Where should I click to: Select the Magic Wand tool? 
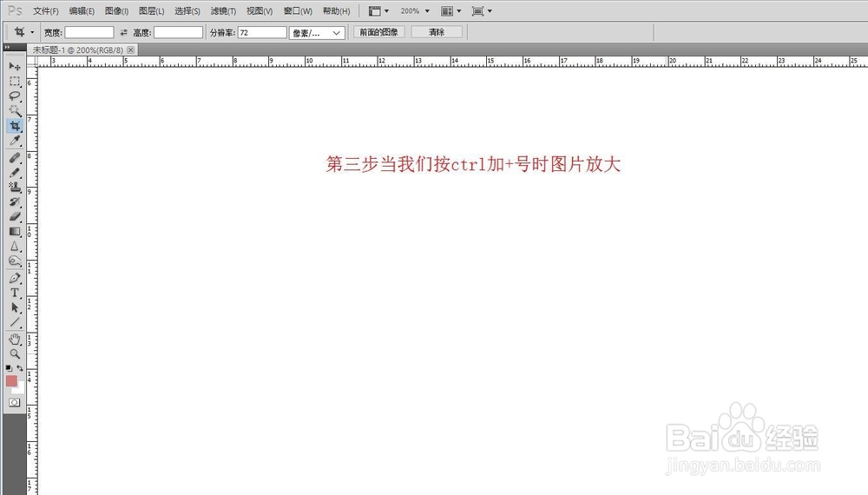pos(15,111)
